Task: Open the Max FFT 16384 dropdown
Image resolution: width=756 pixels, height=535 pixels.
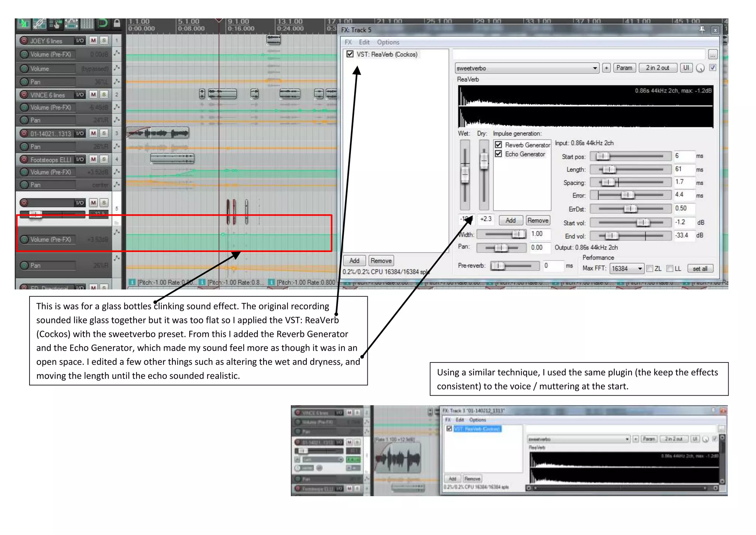Action: [640, 269]
